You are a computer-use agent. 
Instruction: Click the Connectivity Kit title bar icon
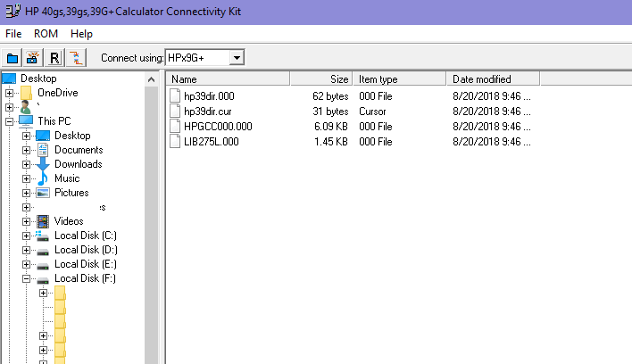12,11
